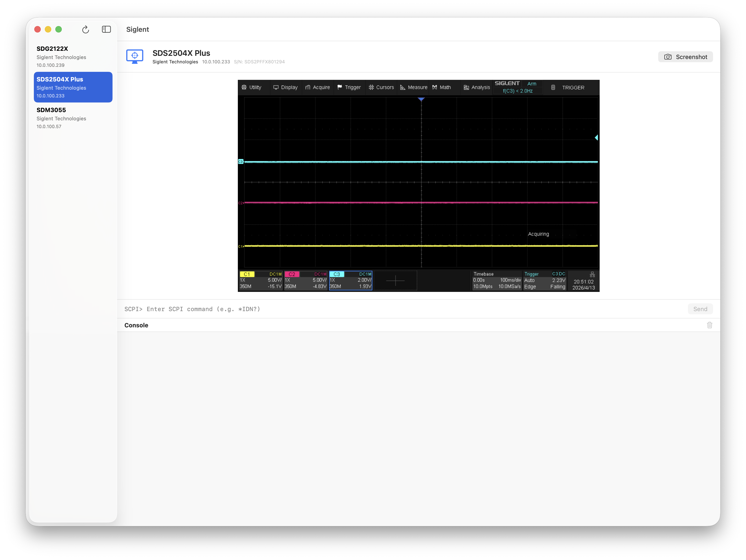This screenshot has width=746, height=560.
Task: Open the Analysis menu
Action: [477, 87]
